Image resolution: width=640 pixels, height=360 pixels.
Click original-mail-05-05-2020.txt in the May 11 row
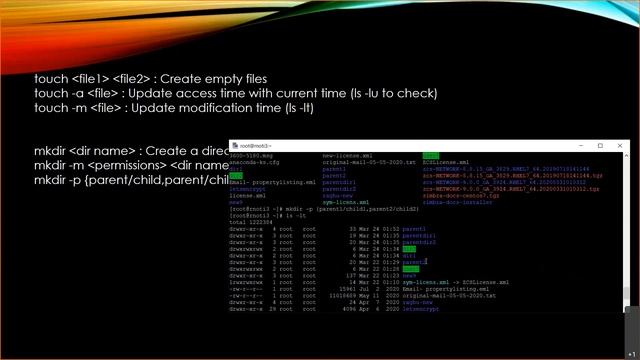[449, 296]
